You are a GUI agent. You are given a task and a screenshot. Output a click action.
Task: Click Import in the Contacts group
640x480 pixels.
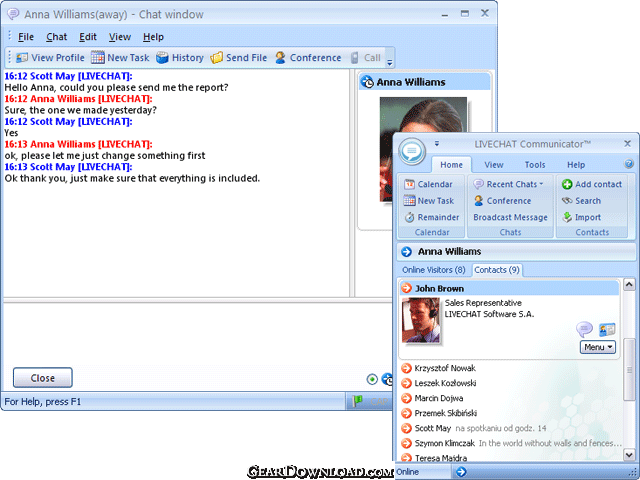click(x=581, y=217)
